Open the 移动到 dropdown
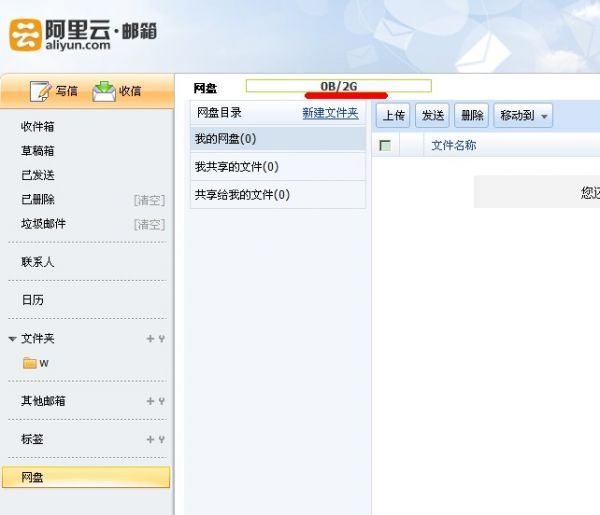The image size is (600, 515). tap(523, 115)
